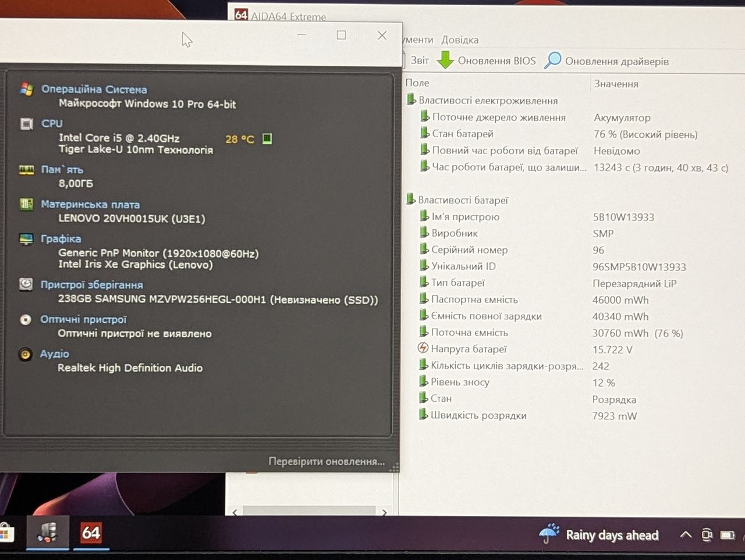The image size is (745, 560).
Task: Expand the system tray hidden icons chevron
Action: [x=686, y=534]
